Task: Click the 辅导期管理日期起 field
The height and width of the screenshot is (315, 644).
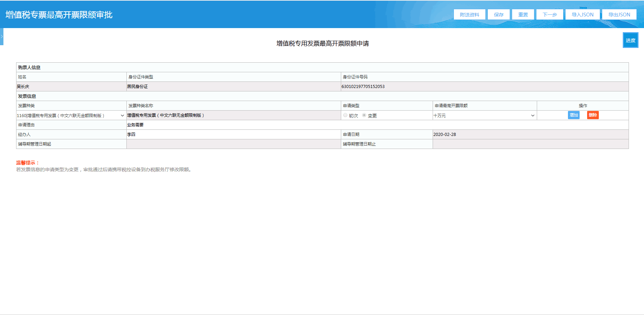Action: click(x=233, y=144)
